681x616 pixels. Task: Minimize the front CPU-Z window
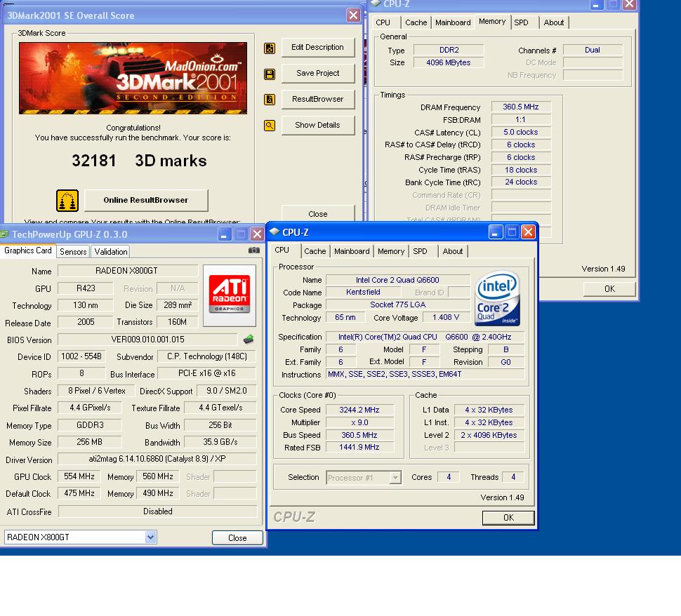click(x=495, y=232)
